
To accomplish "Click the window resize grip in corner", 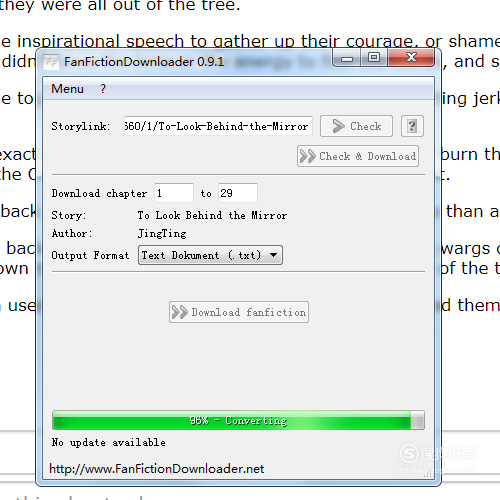I will [428, 473].
